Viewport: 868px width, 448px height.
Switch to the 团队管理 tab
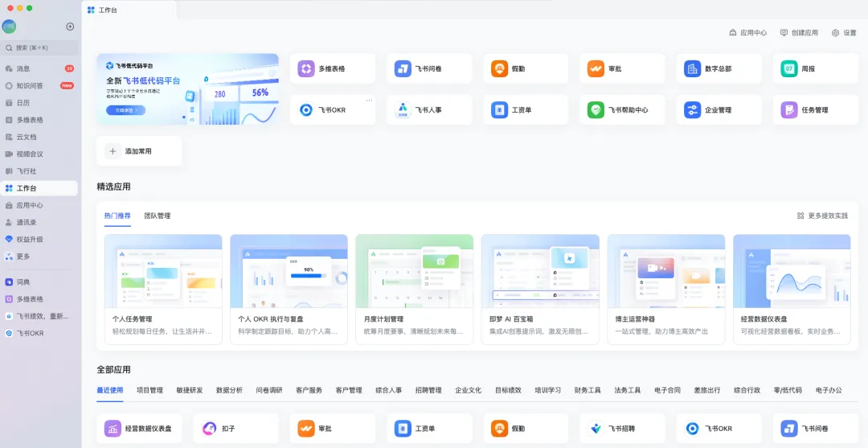click(158, 216)
